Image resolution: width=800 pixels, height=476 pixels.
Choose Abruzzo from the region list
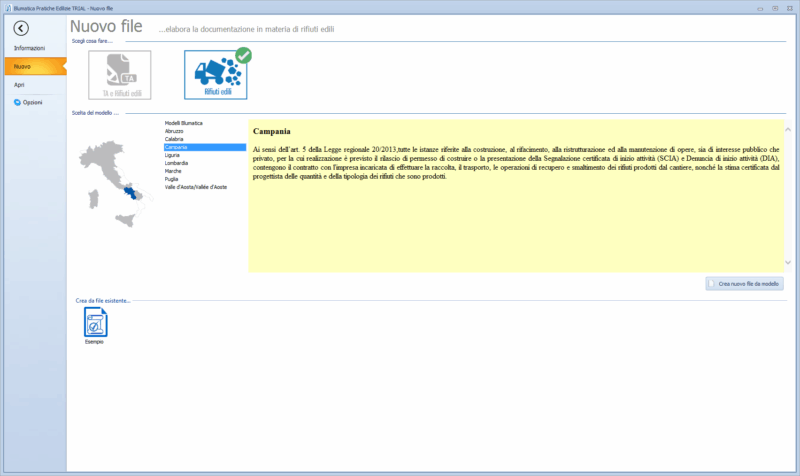pos(174,130)
